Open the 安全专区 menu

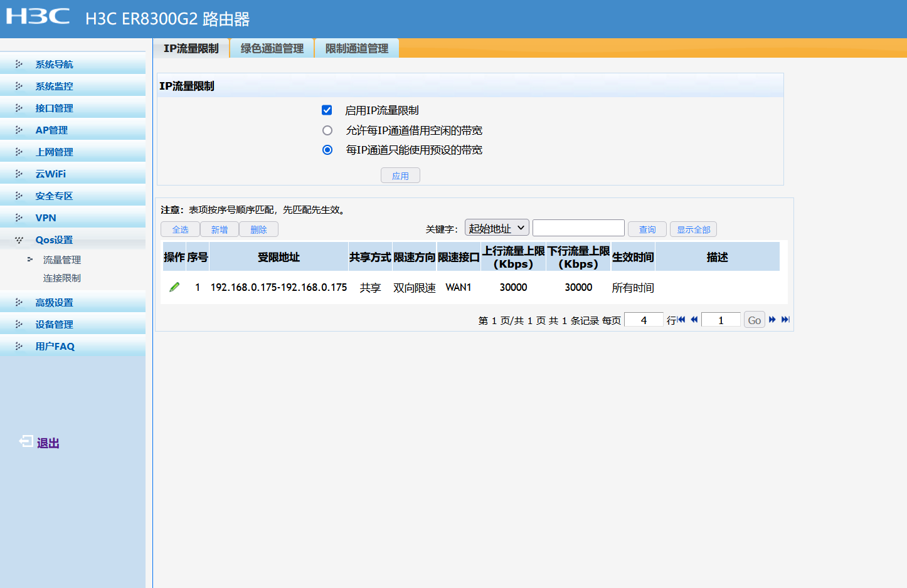click(x=73, y=196)
